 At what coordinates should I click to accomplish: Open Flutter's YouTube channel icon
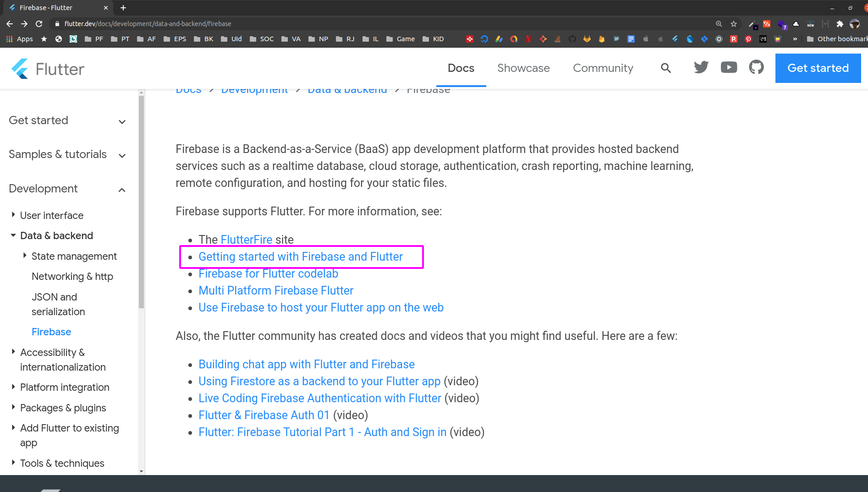click(x=729, y=67)
